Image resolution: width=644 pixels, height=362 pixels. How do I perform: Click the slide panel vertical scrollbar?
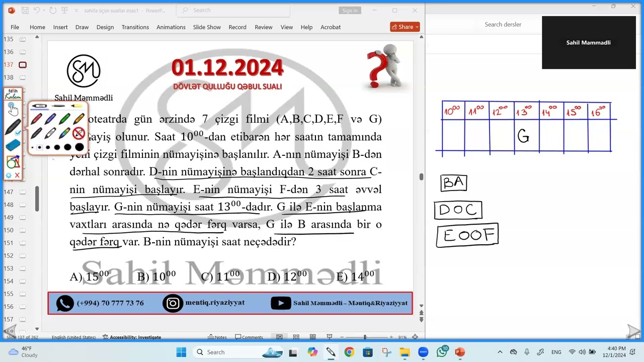coord(37,199)
